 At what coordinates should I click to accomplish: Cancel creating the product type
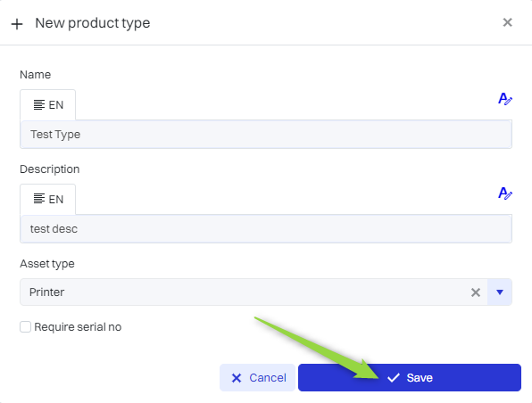click(257, 377)
